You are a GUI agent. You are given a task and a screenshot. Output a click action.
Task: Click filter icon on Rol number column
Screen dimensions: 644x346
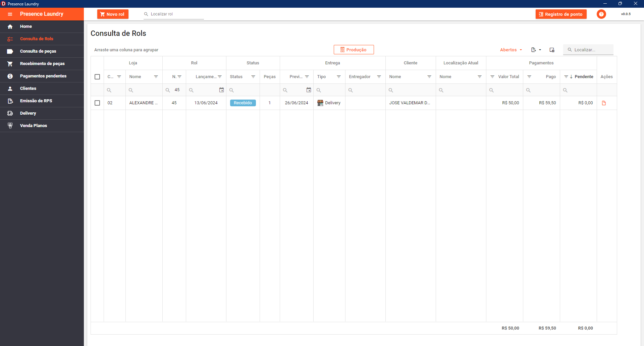pyautogui.click(x=179, y=77)
